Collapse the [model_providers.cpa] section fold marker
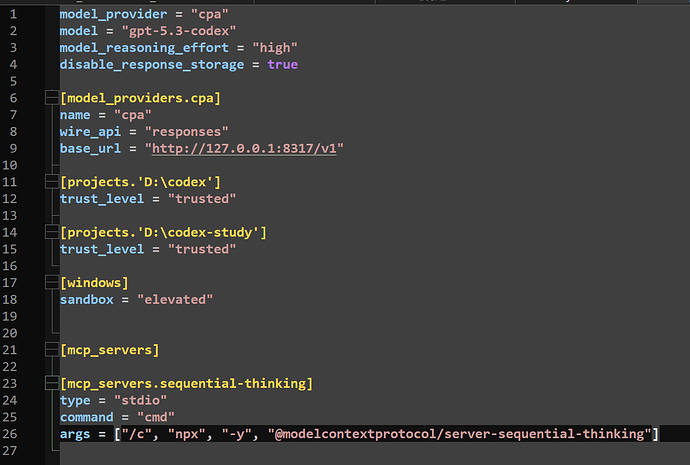This screenshot has height=465, width=690. point(52,98)
